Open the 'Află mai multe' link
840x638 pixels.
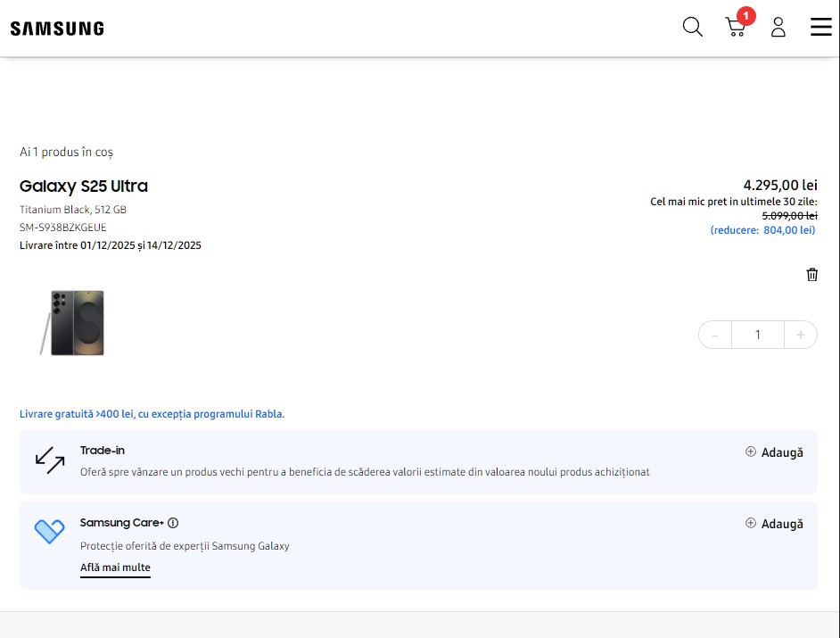tap(115, 568)
